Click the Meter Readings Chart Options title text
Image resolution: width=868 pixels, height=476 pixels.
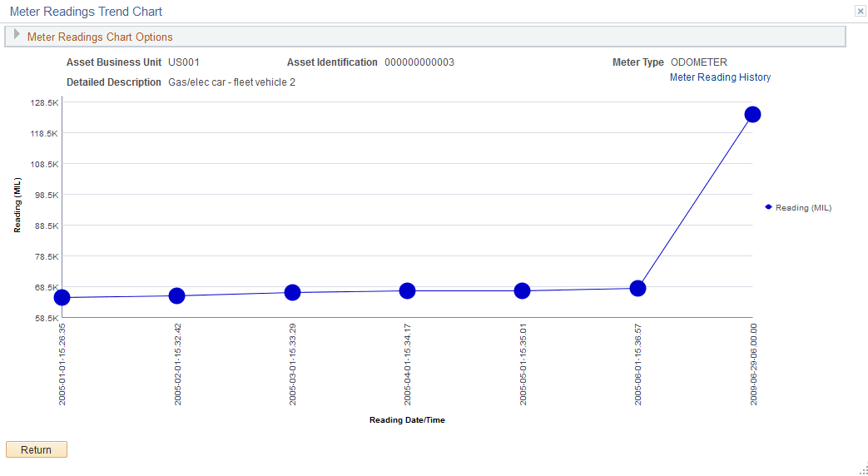[x=100, y=37]
